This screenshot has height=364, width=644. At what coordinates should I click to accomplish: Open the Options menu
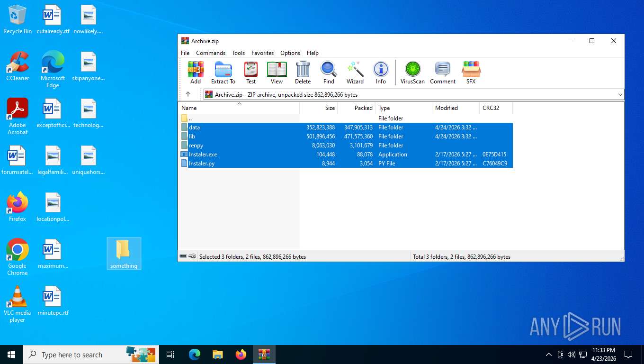point(290,53)
